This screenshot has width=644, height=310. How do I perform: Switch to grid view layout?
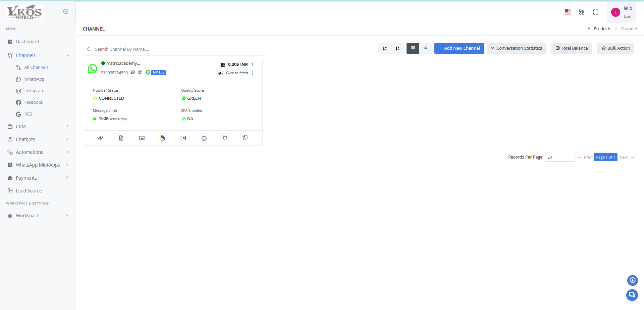(x=413, y=48)
